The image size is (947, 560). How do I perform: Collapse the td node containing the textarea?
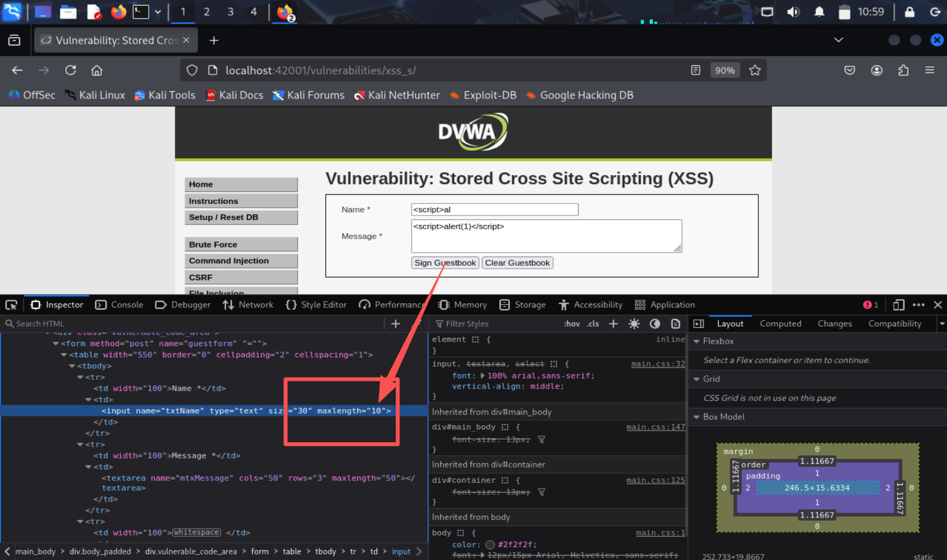click(89, 467)
